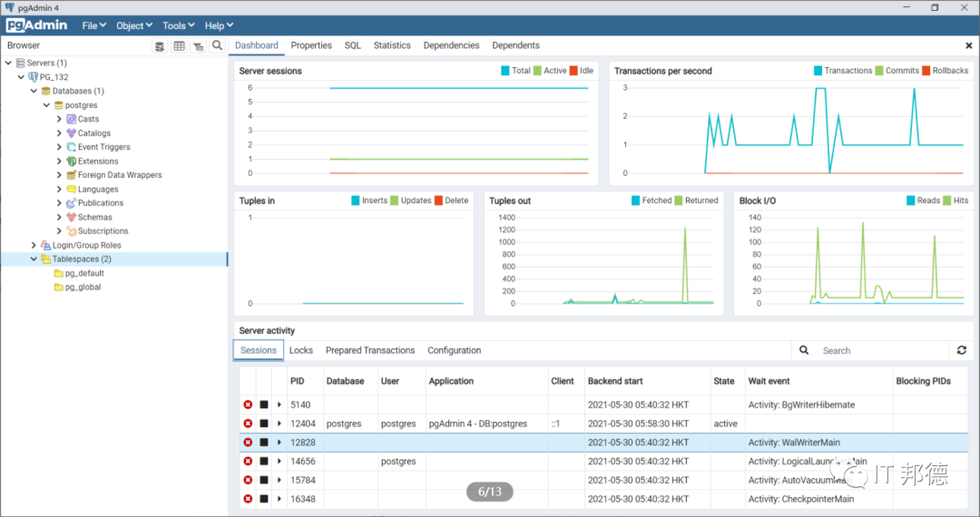Select the pg_global tablespace
Image resolution: width=980 pixels, height=517 pixels.
coord(83,287)
